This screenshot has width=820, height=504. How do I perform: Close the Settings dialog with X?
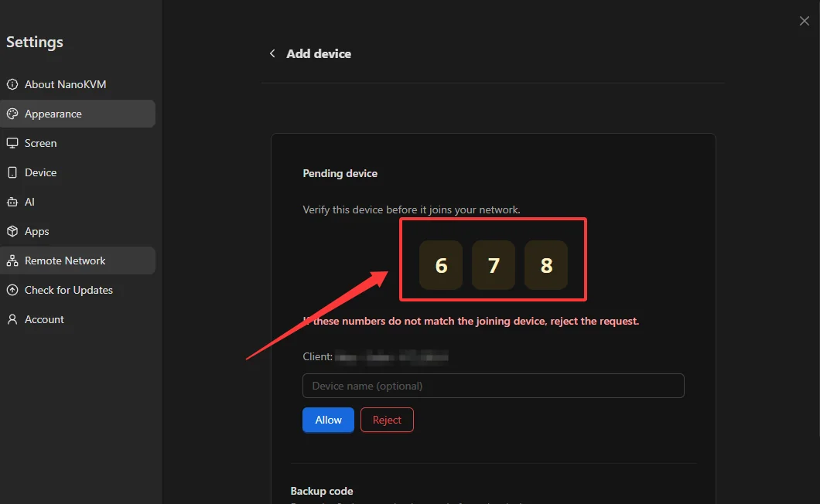(x=805, y=21)
